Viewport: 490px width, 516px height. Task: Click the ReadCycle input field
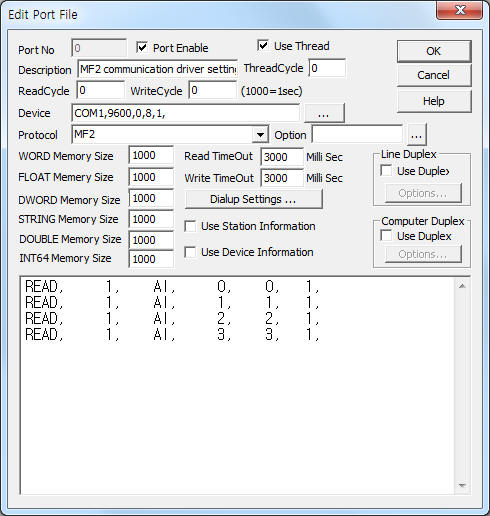[x=101, y=91]
